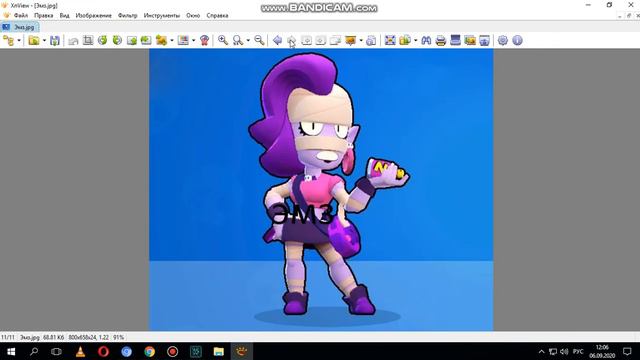
Task: Open the Windows Start button
Action: point(11,351)
